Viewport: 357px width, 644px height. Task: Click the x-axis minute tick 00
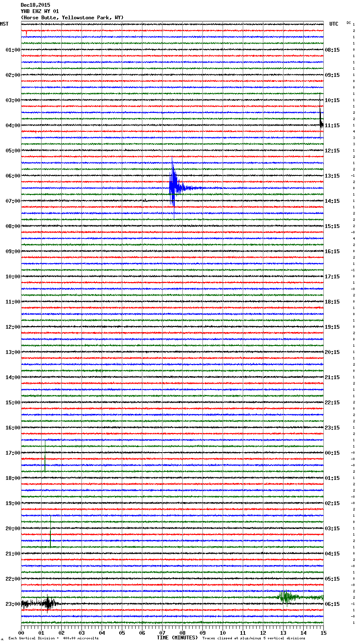pyautogui.click(x=21, y=632)
